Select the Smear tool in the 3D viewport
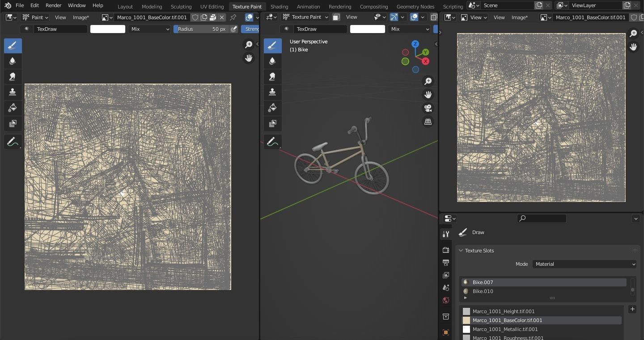The width and height of the screenshot is (644, 340). pyautogui.click(x=272, y=77)
